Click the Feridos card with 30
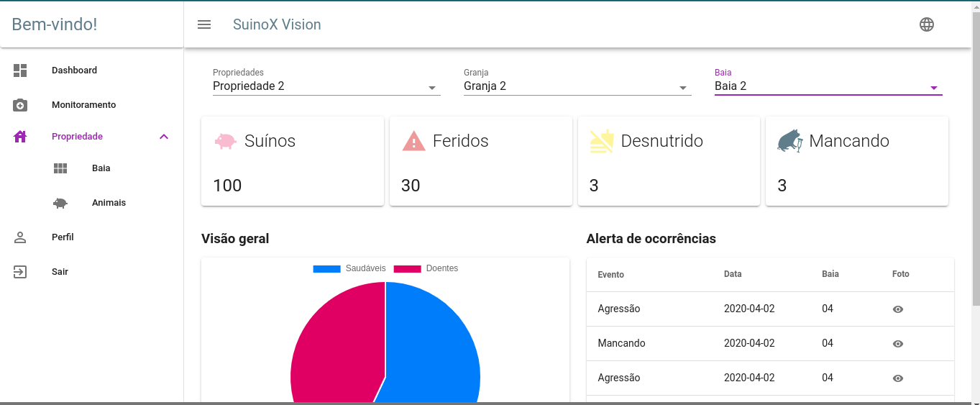Screen dimensions: 980x405 pos(481,162)
